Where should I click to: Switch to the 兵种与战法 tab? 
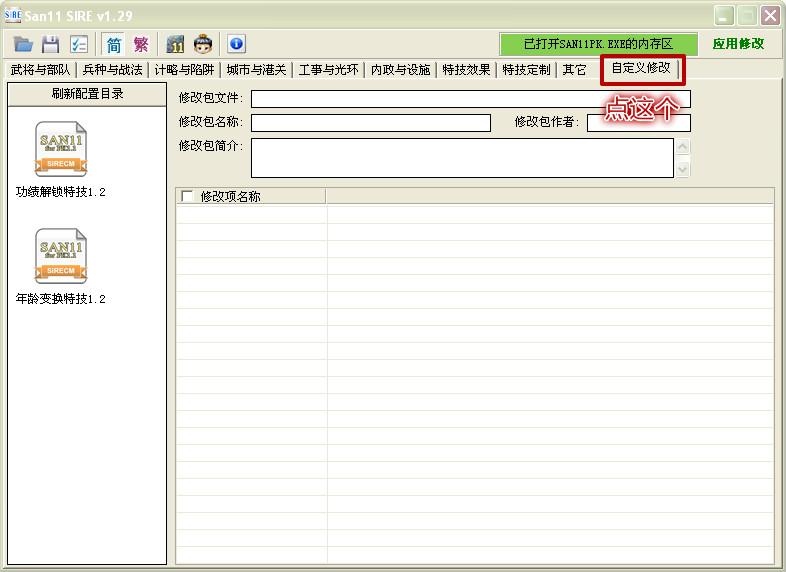[112, 70]
